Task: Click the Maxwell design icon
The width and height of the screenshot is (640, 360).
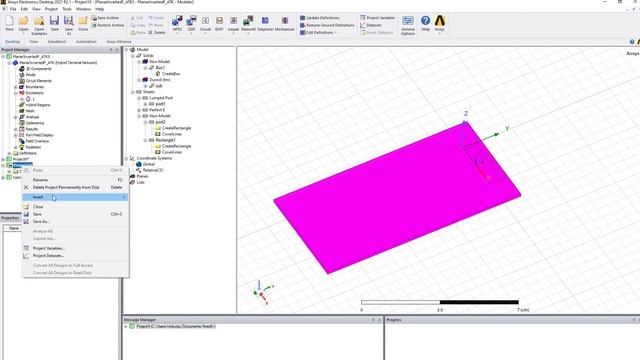Action: (x=248, y=23)
